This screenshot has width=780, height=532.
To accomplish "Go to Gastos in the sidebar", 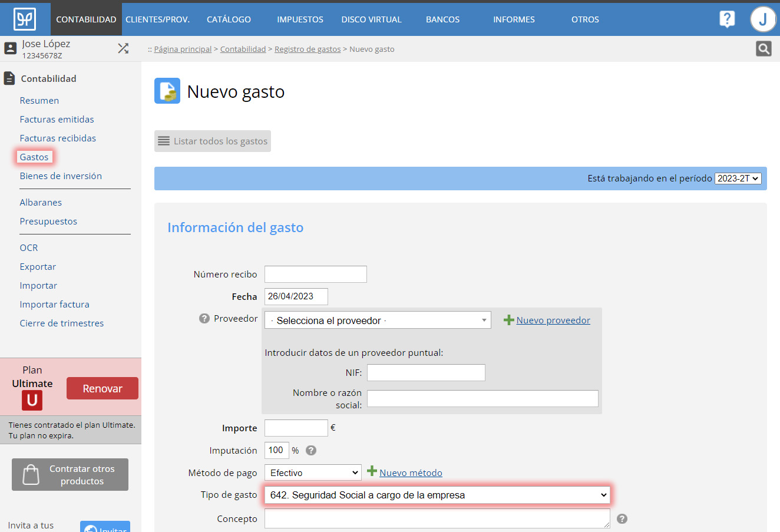I will [x=34, y=157].
